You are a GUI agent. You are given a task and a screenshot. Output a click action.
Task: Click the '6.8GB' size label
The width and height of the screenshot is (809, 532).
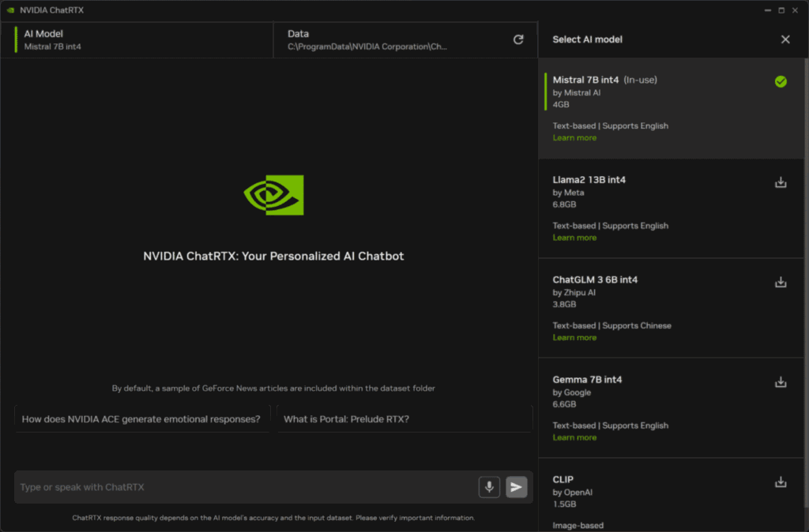564,204
